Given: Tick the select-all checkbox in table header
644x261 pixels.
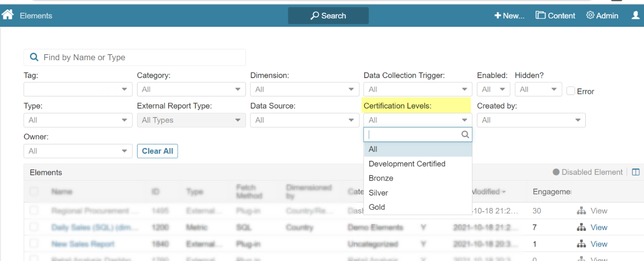Looking at the screenshot, I should [x=34, y=191].
